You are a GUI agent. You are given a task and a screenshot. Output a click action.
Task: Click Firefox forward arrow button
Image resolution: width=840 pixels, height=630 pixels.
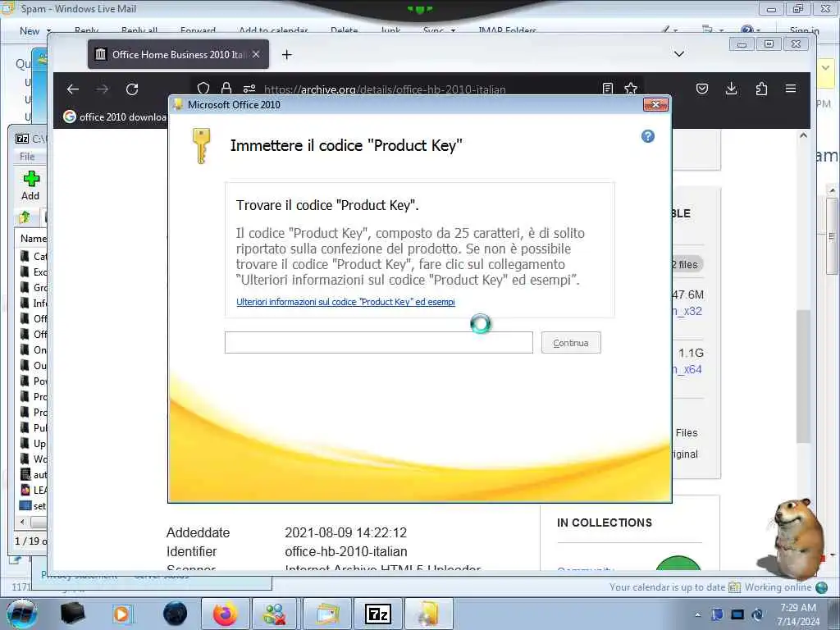pos(103,89)
